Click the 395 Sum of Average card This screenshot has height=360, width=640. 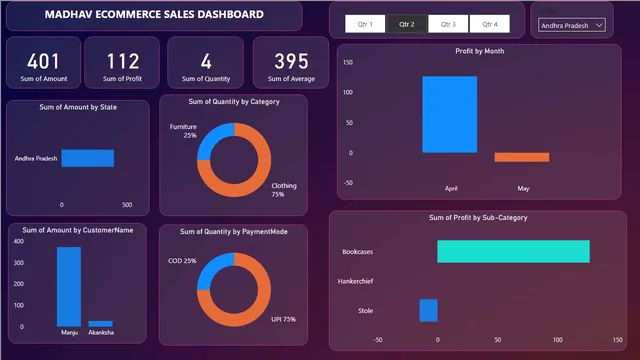coord(291,63)
